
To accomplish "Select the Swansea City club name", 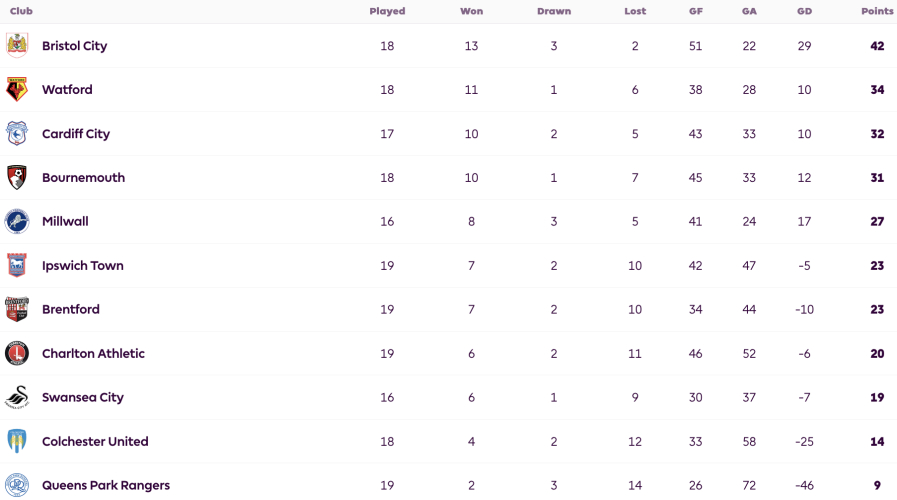I will (x=82, y=397).
